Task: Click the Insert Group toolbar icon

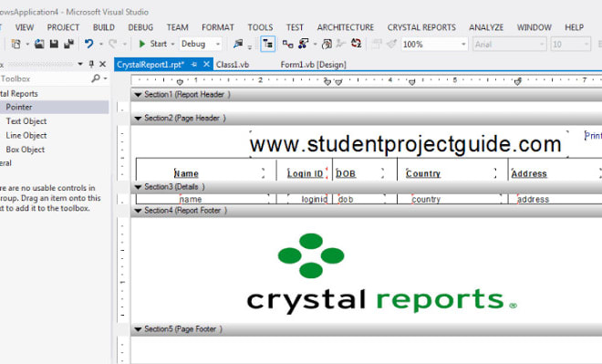Action: [x=287, y=44]
